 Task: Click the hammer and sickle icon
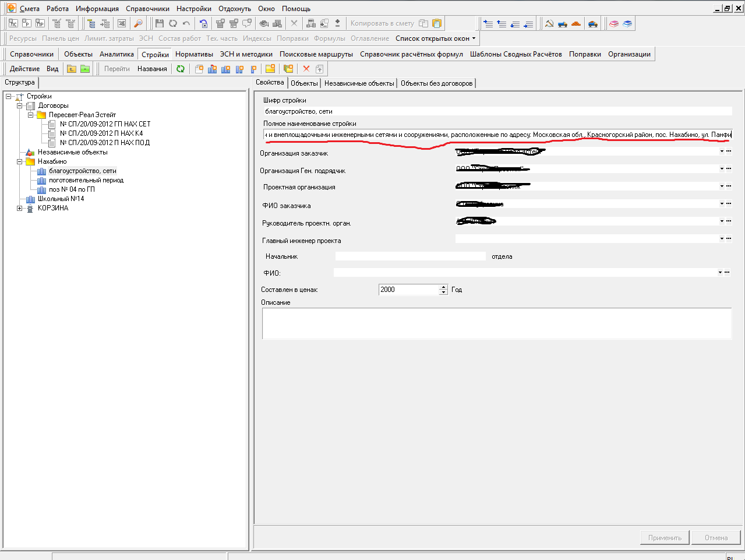[549, 23]
